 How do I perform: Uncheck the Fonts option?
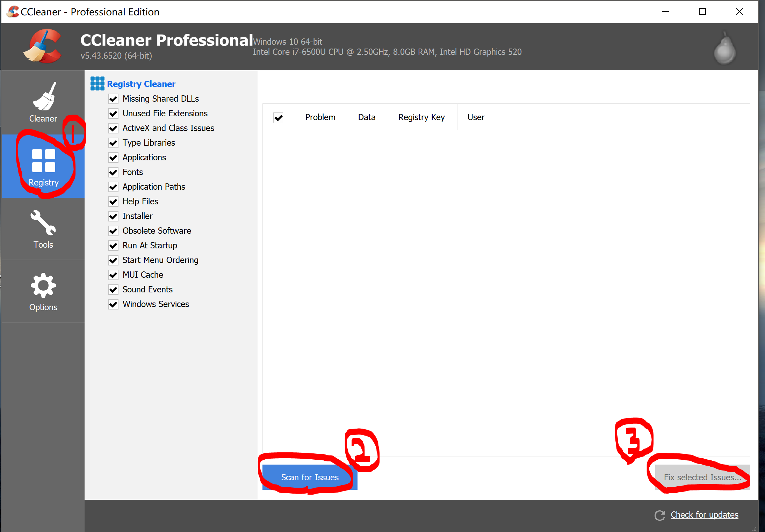pos(113,172)
